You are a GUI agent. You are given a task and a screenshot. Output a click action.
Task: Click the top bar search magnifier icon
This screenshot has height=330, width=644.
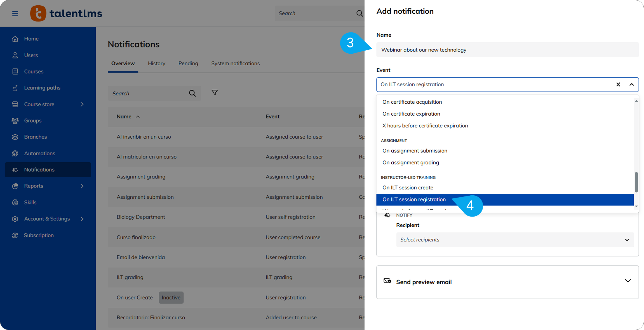359,13
